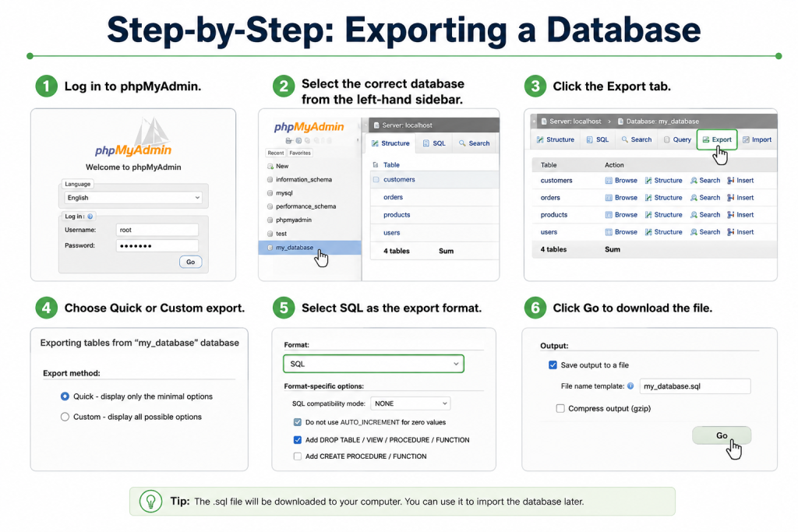The width and height of the screenshot is (798, 532).
Task: Uncheck Save output to a file
Action: tap(553, 365)
